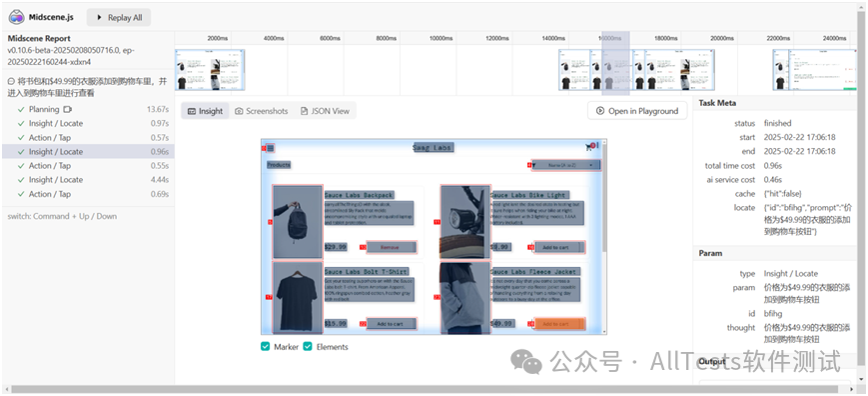Image resolution: width=868 pixels, height=396 pixels.
Task: Click the Param section header
Action: tap(710, 253)
